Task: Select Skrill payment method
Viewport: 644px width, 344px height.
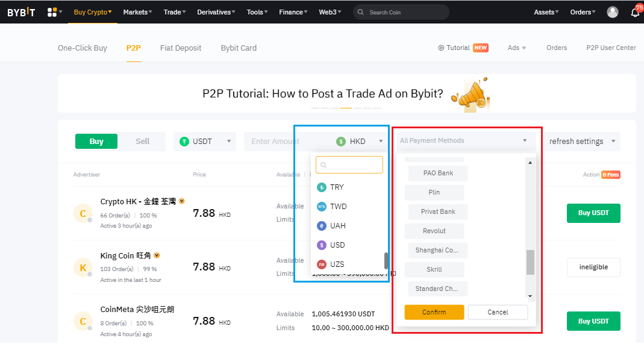Action: [434, 270]
